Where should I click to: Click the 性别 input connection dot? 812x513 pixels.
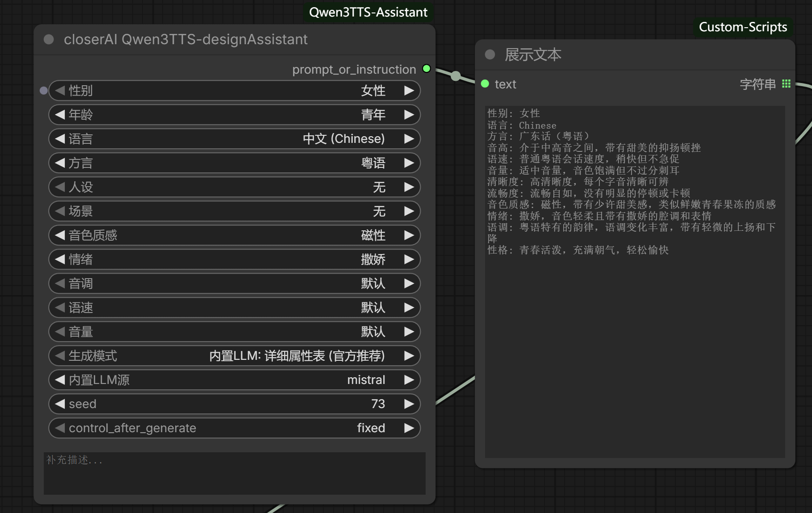43,91
